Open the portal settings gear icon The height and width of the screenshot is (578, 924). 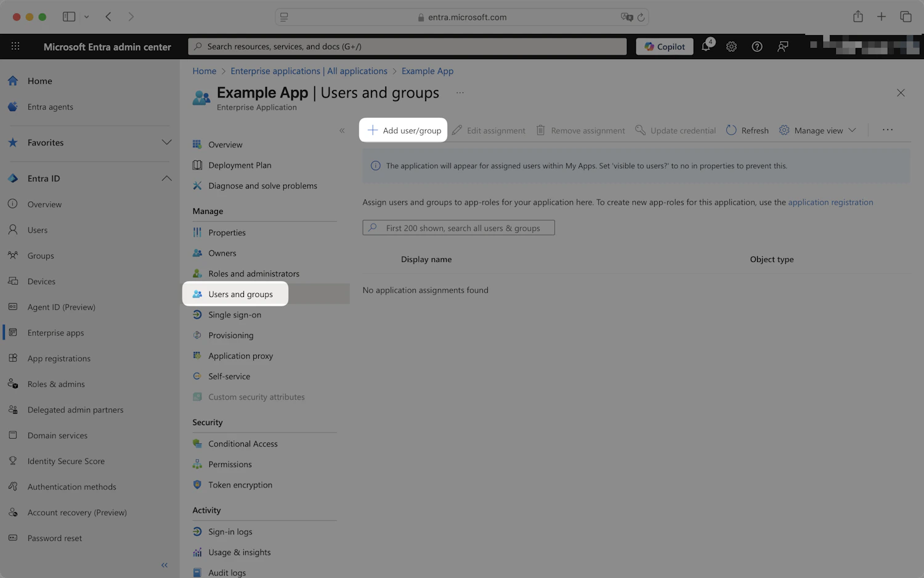(x=731, y=46)
